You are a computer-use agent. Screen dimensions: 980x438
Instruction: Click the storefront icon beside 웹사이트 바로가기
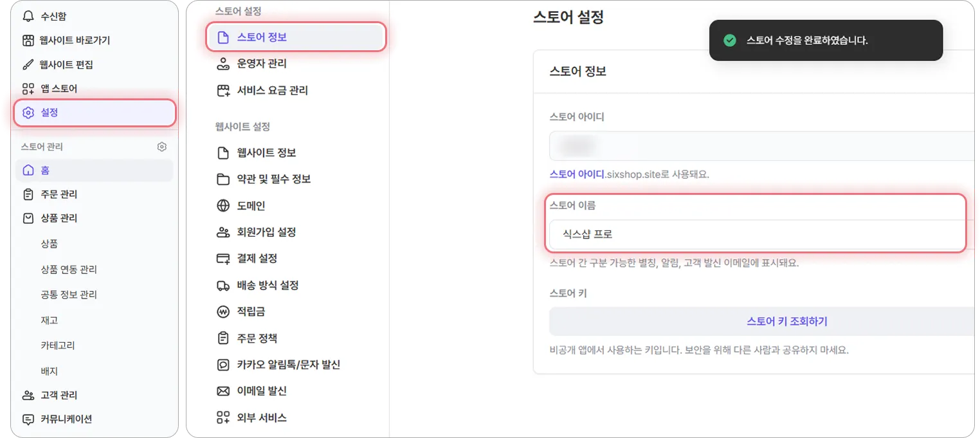tap(28, 41)
